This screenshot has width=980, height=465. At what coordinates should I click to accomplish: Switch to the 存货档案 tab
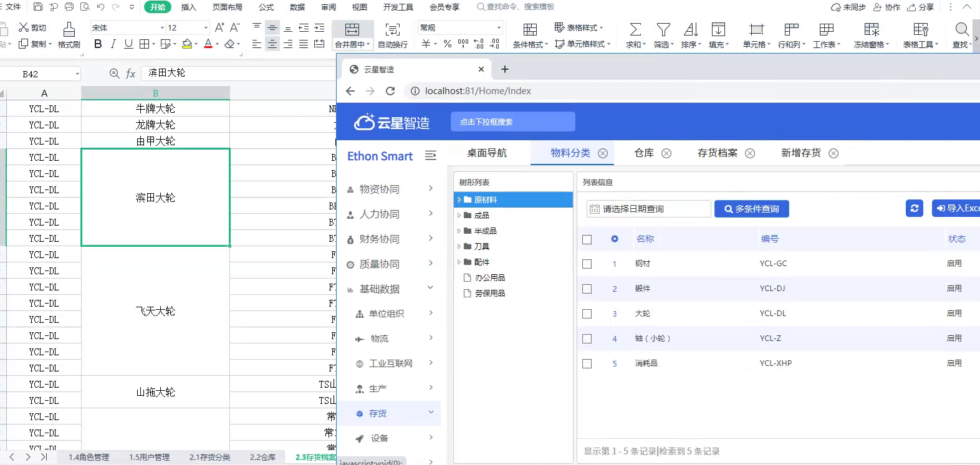pyautogui.click(x=718, y=153)
